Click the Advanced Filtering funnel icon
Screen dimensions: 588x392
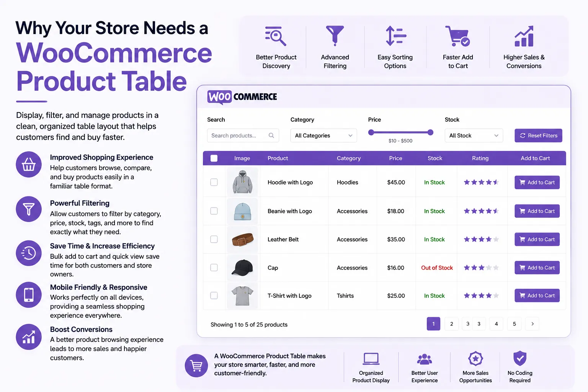coord(335,36)
